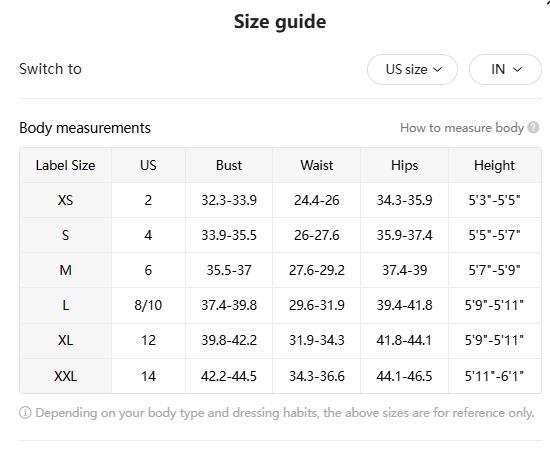The height and width of the screenshot is (453, 550).
Task: Open How to measure body link
Action: coord(462,128)
